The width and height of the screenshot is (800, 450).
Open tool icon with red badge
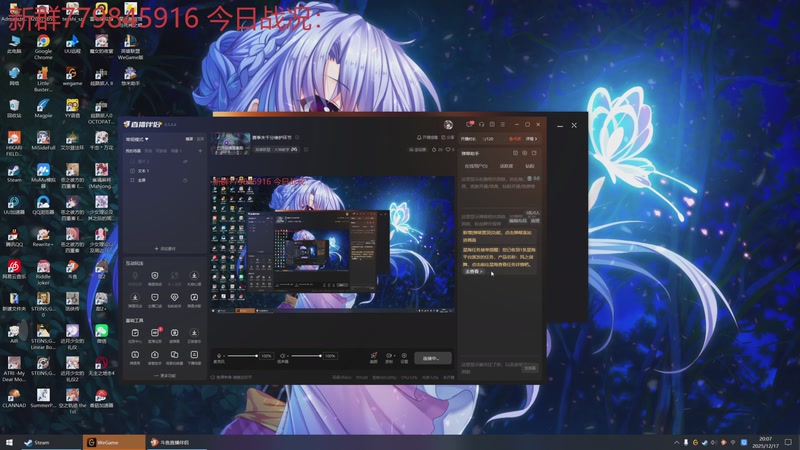155,335
